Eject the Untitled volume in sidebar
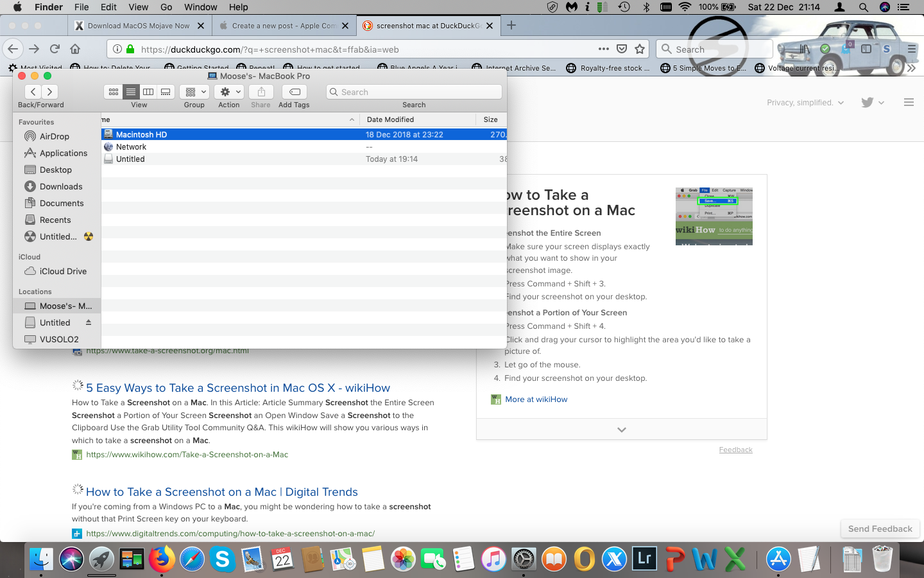Viewport: 924px width, 578px height. click(x=89, y=322)
